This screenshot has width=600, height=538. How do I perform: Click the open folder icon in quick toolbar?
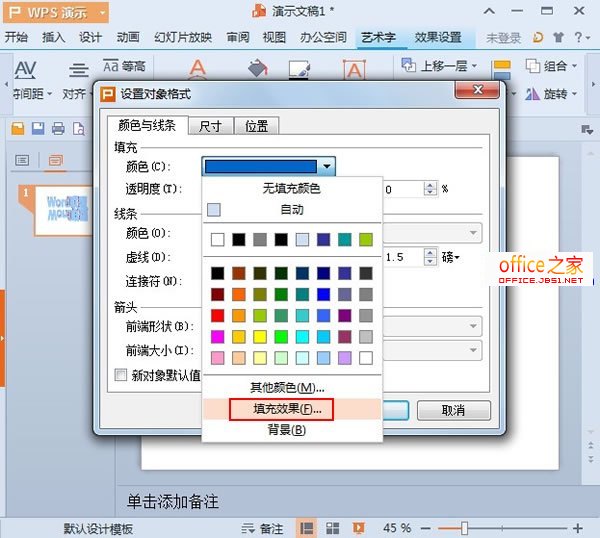click(x=18, y=129)
